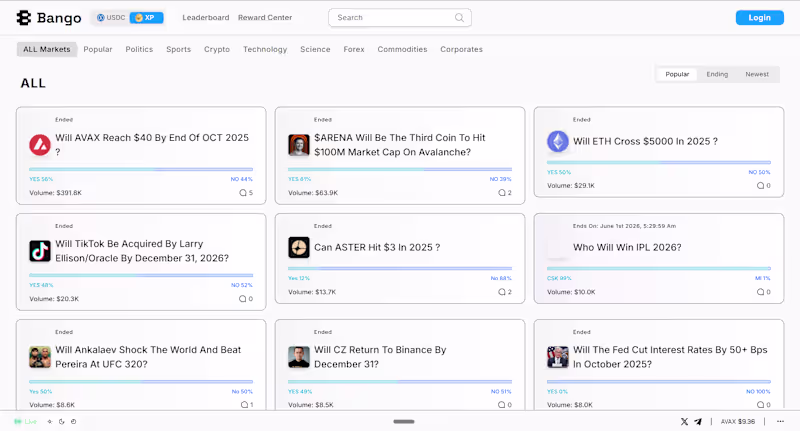This screenshot has width=800, height=431.
Task: Select the Science category tab
Action: (315, 49)
